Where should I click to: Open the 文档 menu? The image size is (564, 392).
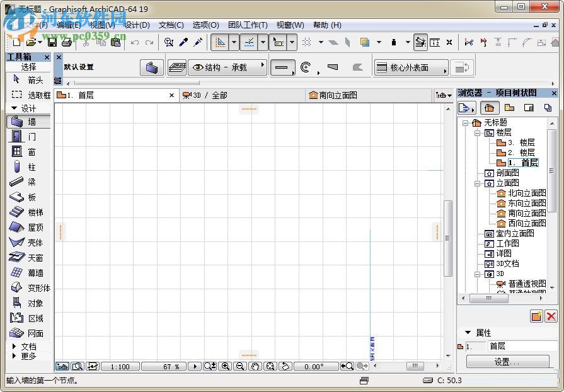click(169, 25)
